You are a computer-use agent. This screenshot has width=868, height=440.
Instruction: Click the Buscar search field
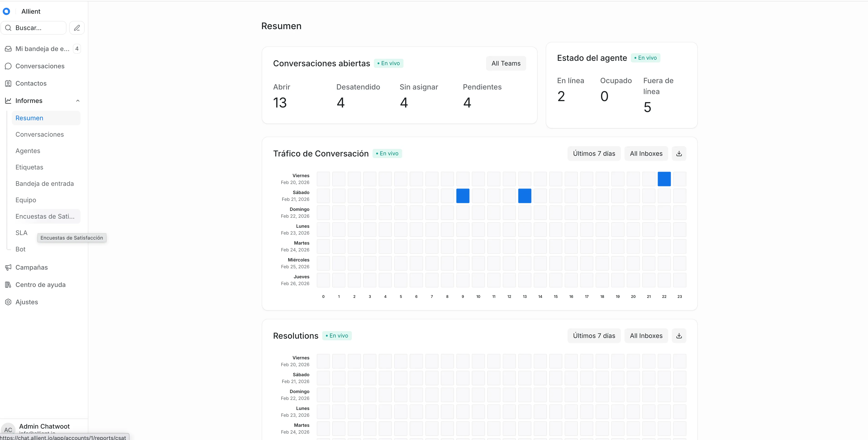coord(34,28)
